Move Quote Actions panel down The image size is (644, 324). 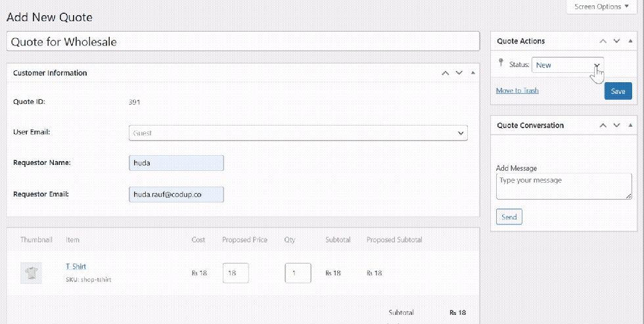coord(616,41)
